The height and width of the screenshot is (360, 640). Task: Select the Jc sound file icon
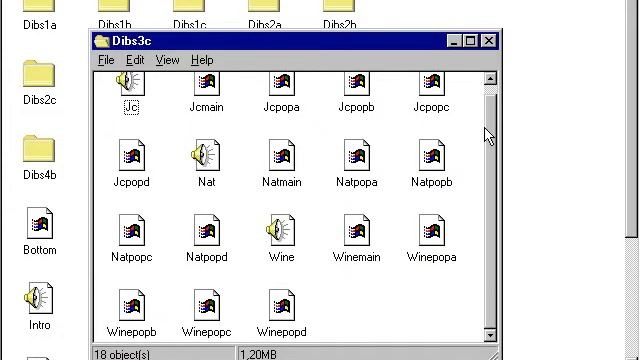130,83
